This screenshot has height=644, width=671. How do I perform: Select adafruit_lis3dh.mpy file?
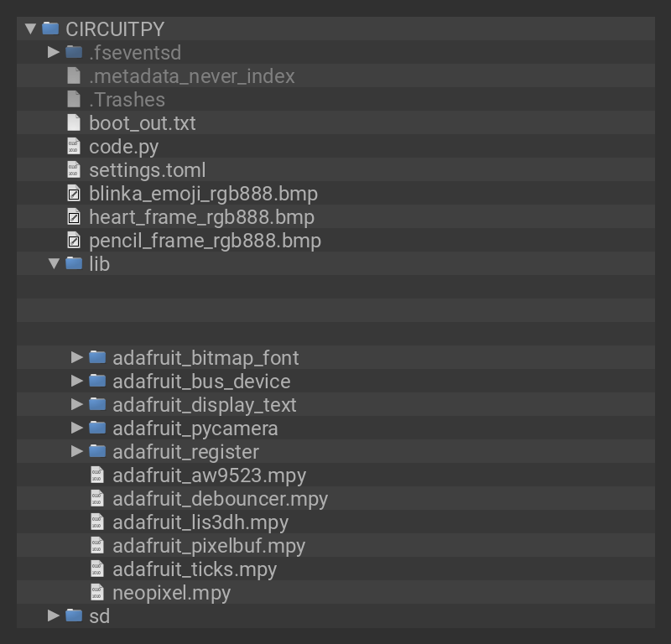200,522
